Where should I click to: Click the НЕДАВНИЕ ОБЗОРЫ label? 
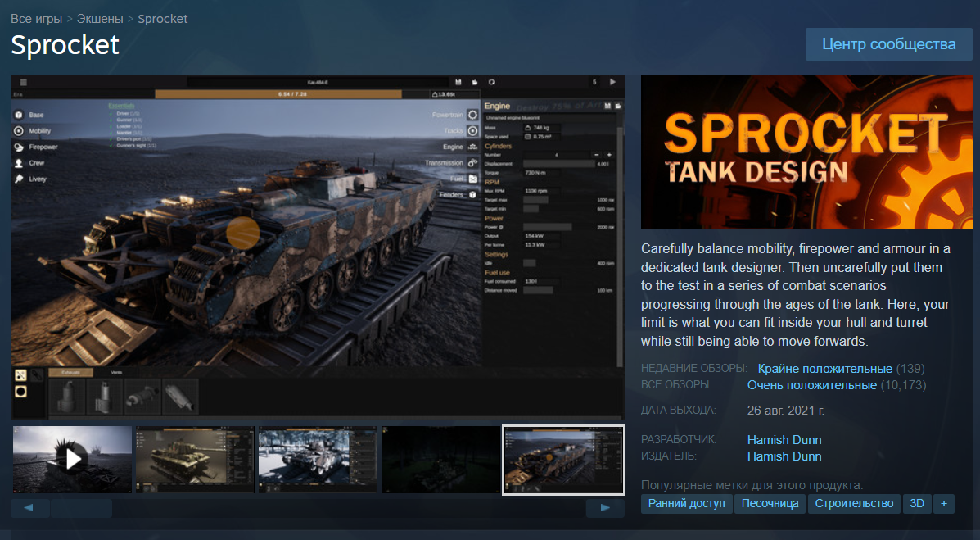point(693,369)
